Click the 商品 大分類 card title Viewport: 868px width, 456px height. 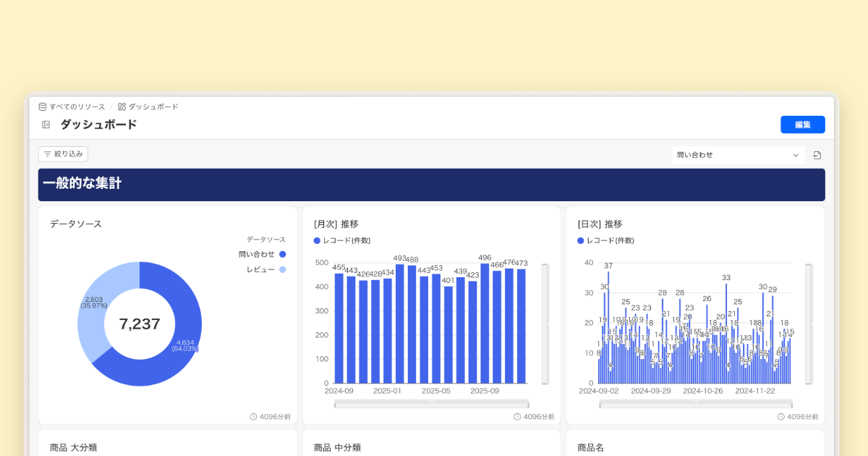(73, 447)
